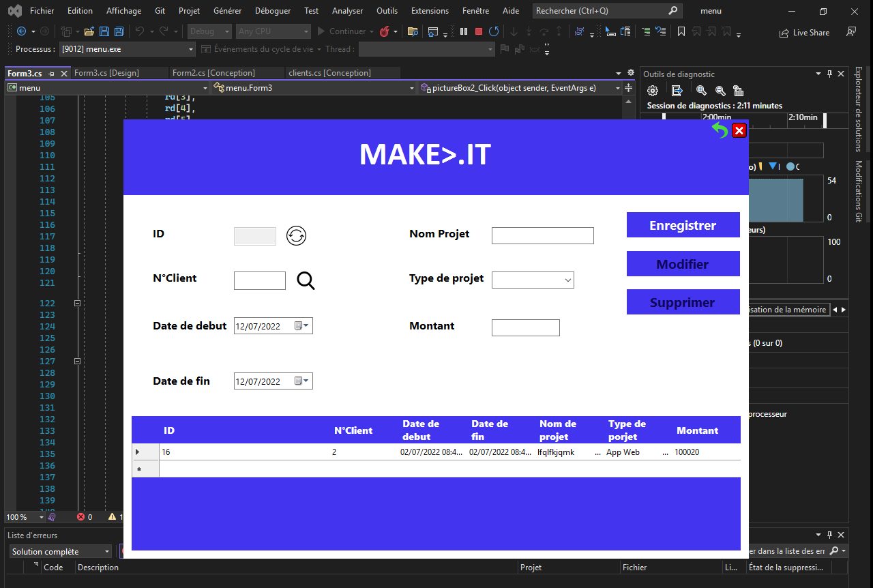
Task: Apply code changes with Hot Reload
Action: (385, 31)
